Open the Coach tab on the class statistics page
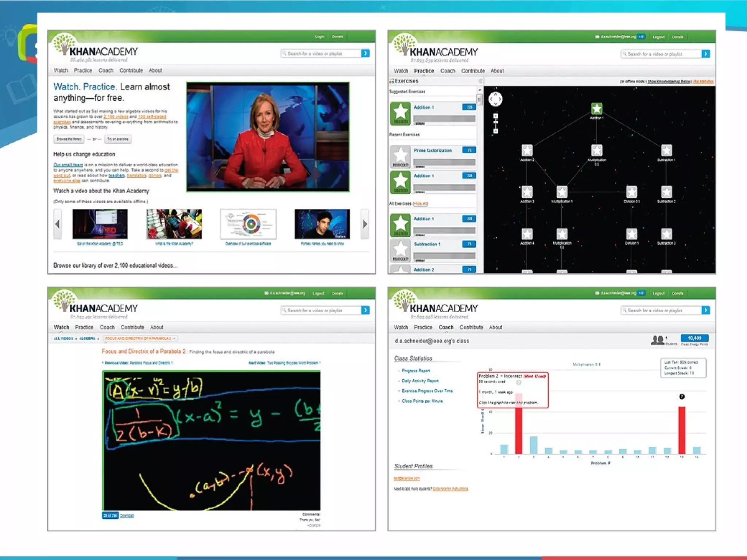Image resolution: width=747 pixels, height=560 pixels. [446, 327]
